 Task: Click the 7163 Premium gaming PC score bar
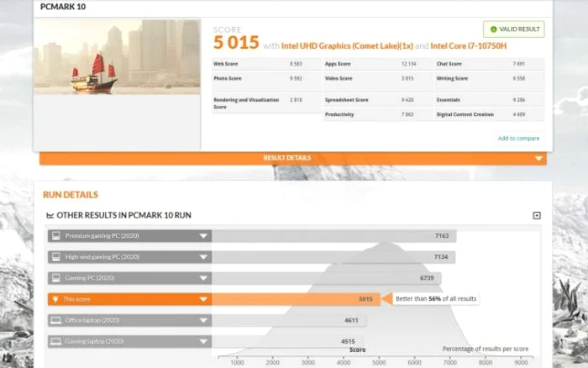[x=333, y=236]
